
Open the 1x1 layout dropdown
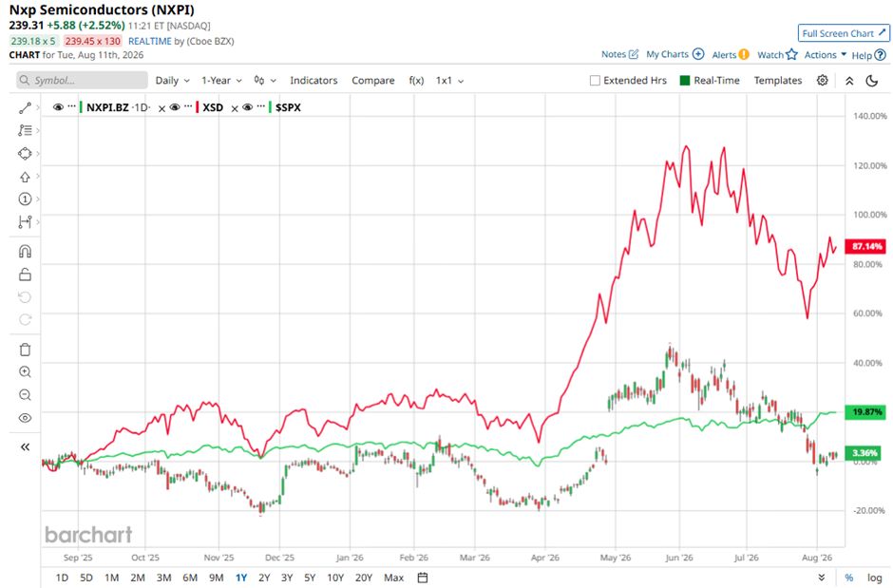coord(449,80)
